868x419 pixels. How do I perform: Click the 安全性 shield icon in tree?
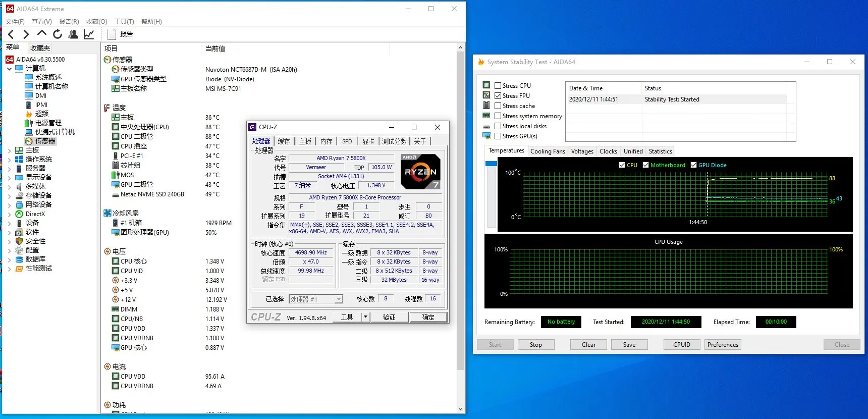point(19,241)
